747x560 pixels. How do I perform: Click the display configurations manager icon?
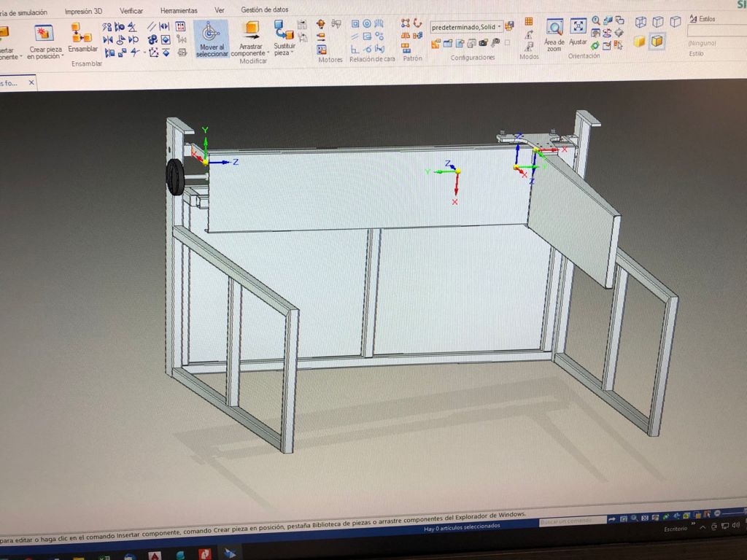[x=509, y=26]
